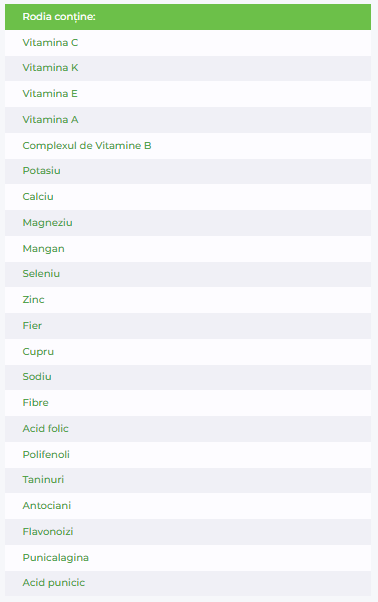Select the Zinc entry
378x602 pixels.
(x=188, y=300)
